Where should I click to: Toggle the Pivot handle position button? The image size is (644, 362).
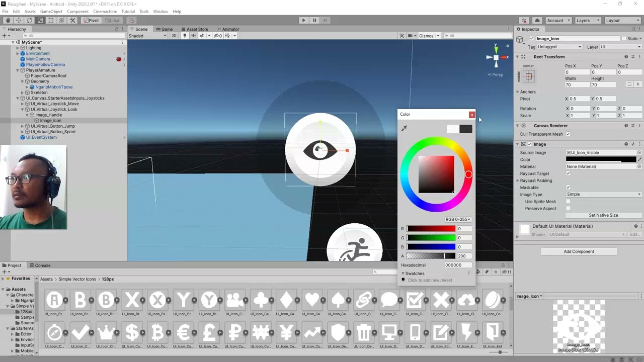coord(91,21)
